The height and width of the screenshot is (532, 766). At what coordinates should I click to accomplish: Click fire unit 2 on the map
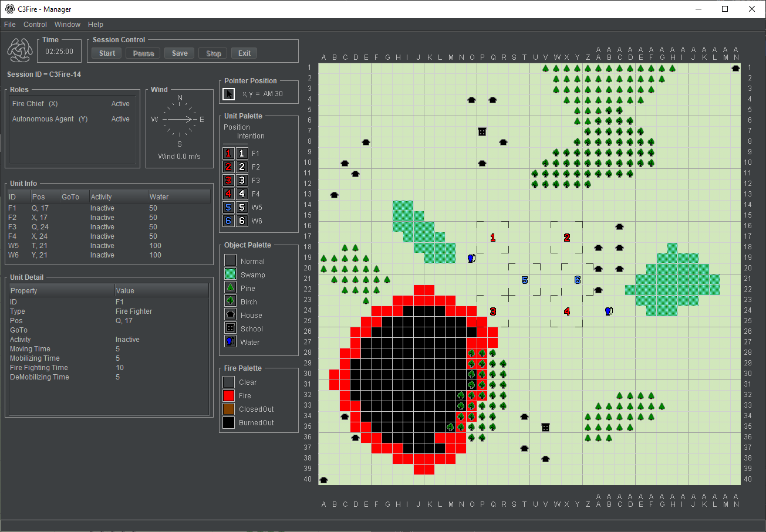(x=566, y=238)
